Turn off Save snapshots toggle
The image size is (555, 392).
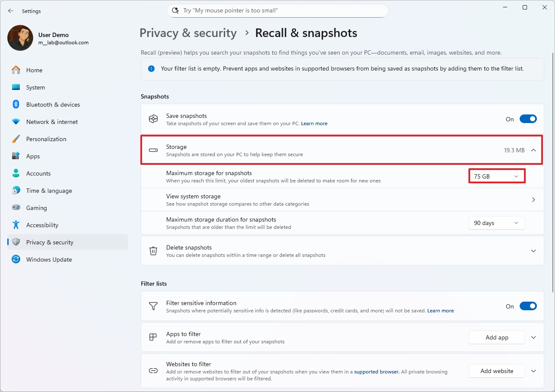(528, 119)
